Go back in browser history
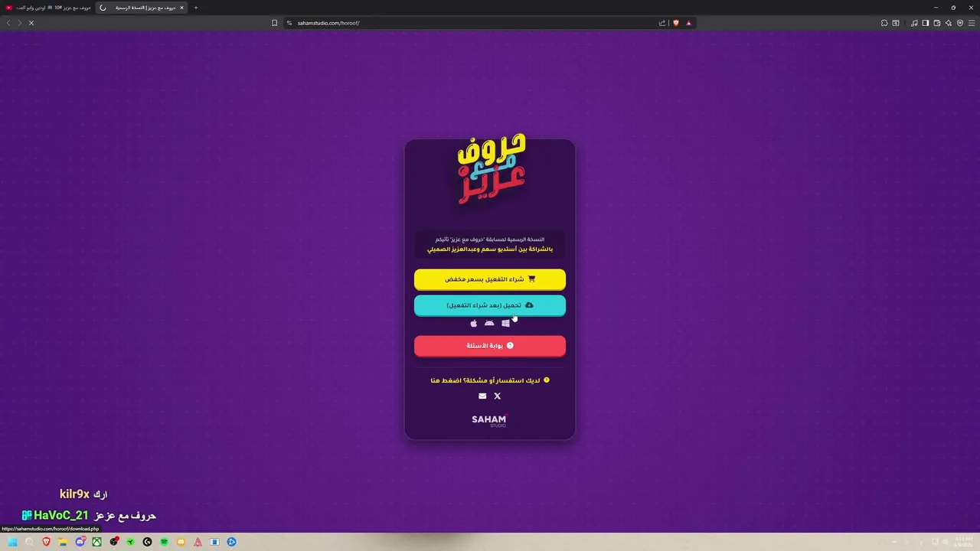Viewport: 980px width, 551px height. point(8,23)
